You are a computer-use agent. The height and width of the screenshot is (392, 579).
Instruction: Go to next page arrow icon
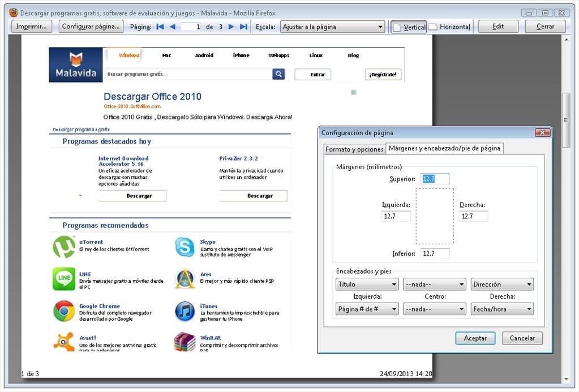231,27
